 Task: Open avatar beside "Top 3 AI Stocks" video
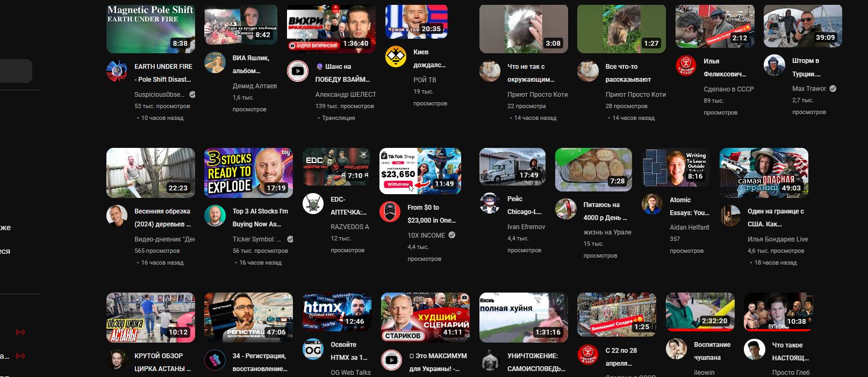coord(214,216)
